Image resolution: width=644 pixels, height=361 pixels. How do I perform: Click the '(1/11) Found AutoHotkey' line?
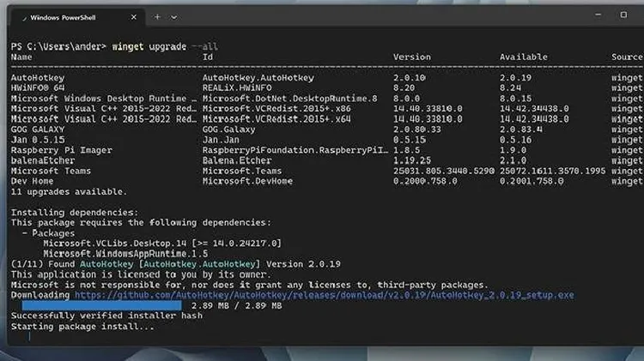coord(176,264)
